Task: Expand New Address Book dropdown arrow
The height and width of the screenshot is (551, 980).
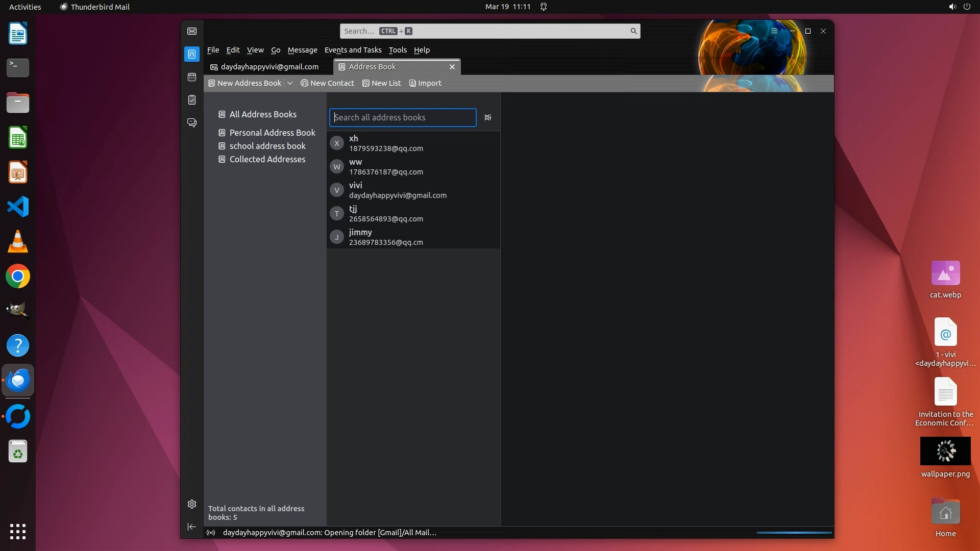Action: [290, 83]
